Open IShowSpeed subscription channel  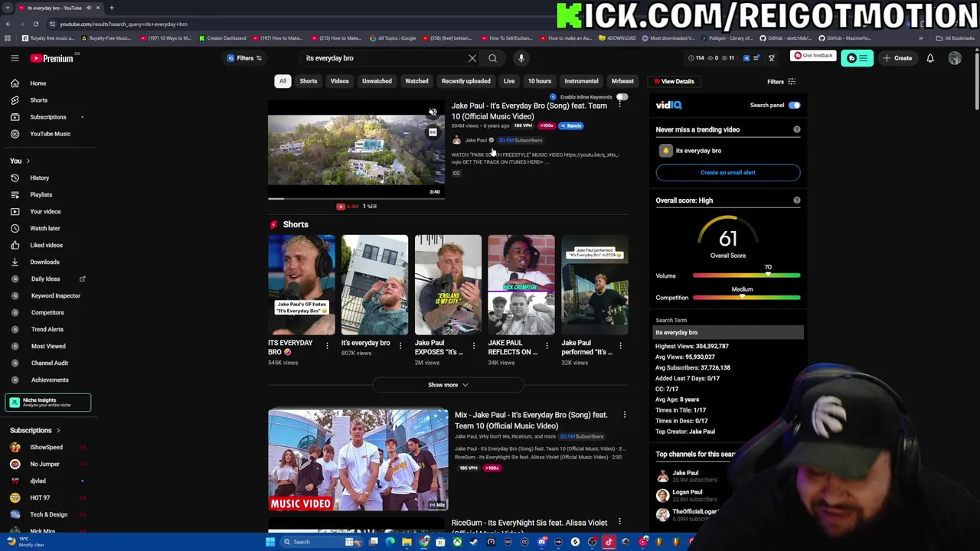click(x=46, y=447)
